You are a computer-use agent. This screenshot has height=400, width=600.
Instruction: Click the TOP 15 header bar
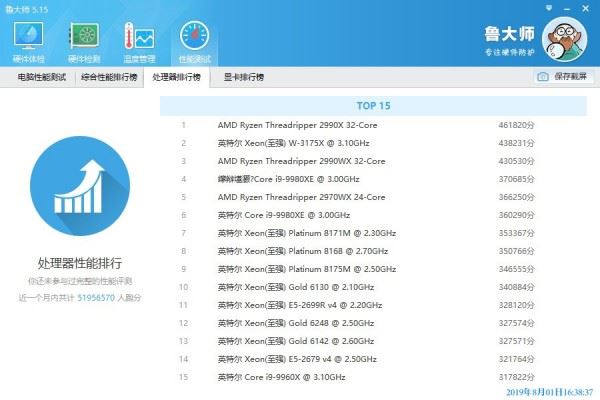(373, 106)
